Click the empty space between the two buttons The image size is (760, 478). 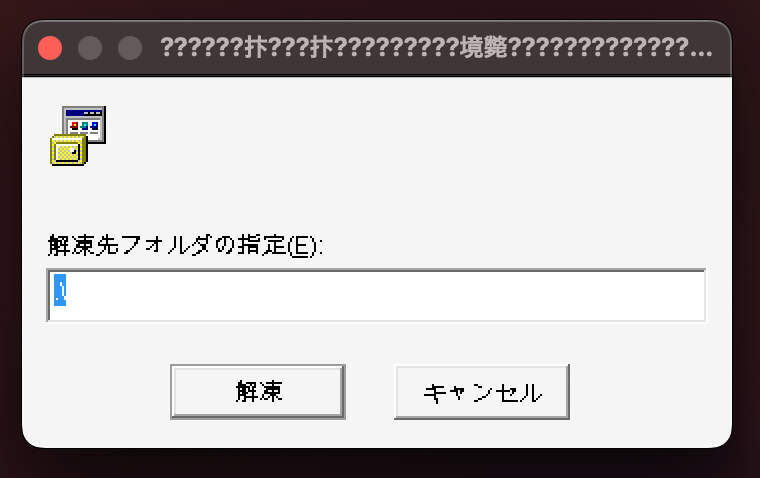click(370, 392)
